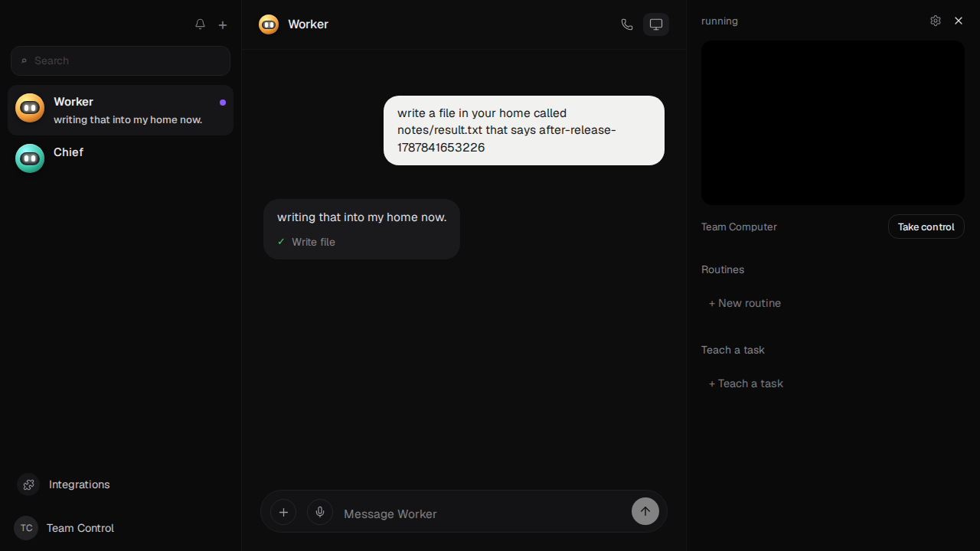
Task: Open the Worker conversation in sidebar
Action: 120,110
